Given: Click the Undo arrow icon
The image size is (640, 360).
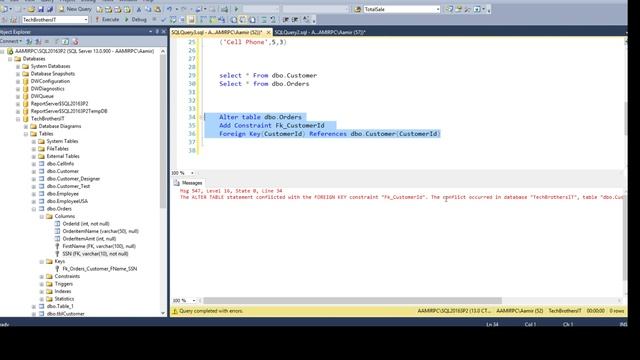Looking at the screenshot, I should (x=169, y=9).
